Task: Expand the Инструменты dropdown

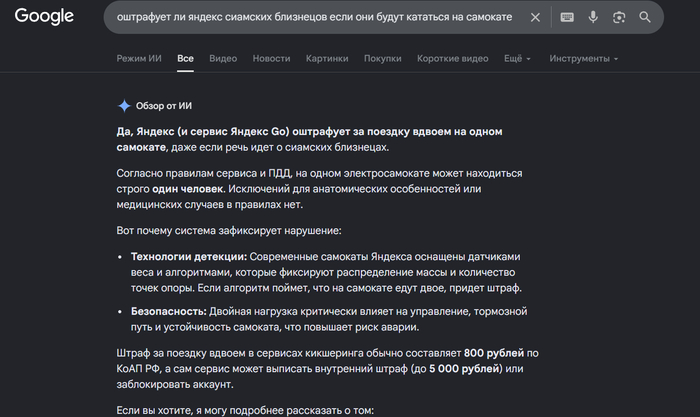Action: [x=583, y=58]
